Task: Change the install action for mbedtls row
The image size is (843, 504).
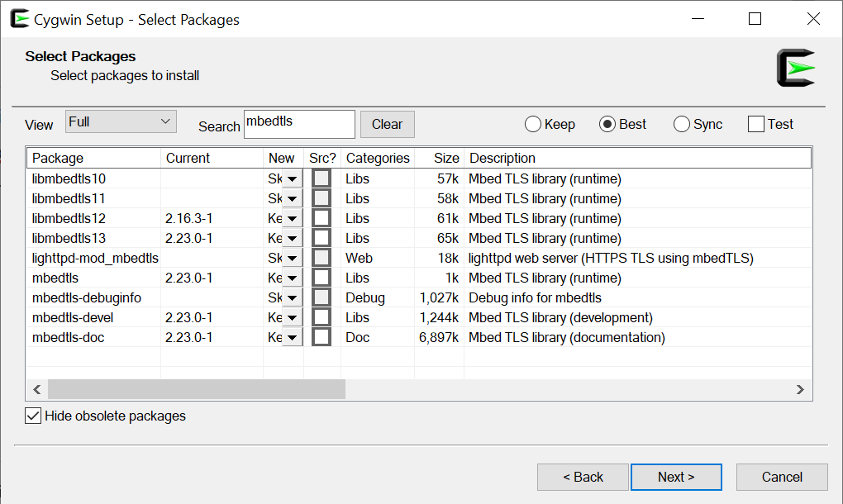Action: click(293, 278)
